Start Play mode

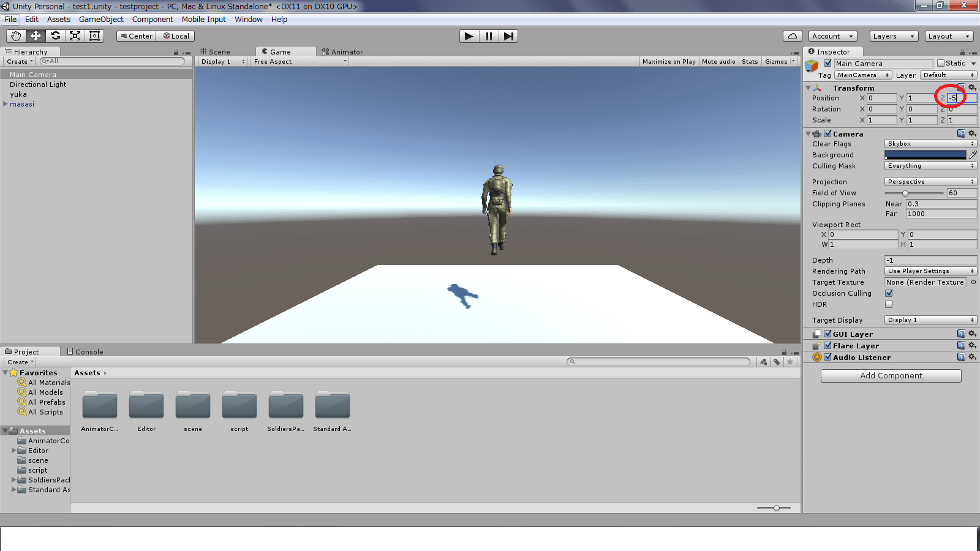pos(469,36)
